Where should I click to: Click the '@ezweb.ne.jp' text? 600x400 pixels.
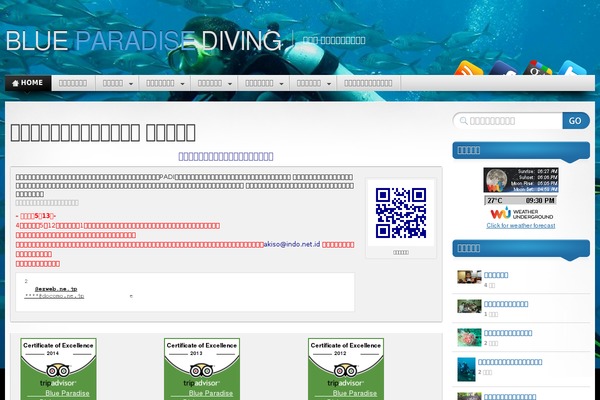tap(56, 289)
